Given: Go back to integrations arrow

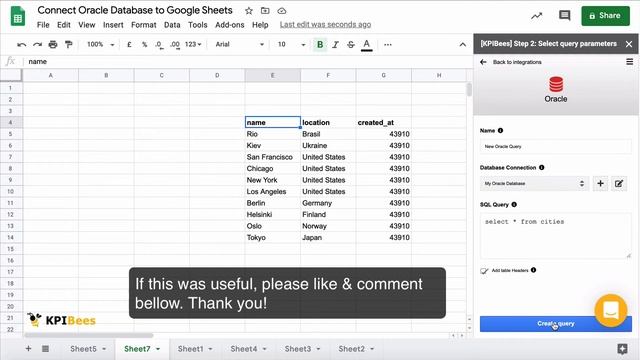Looking at the screenshot, I should coord(483,62).
